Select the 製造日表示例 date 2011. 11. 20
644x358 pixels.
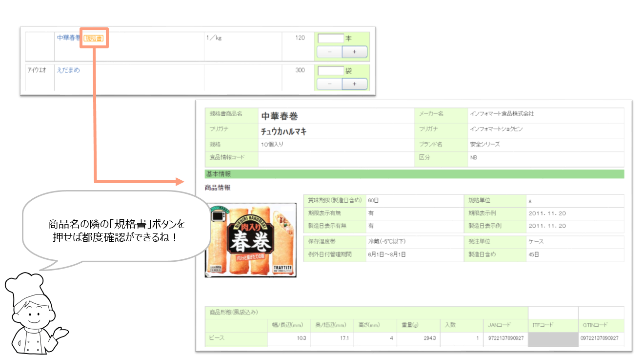pyautogui.click(x=547, y=226)
